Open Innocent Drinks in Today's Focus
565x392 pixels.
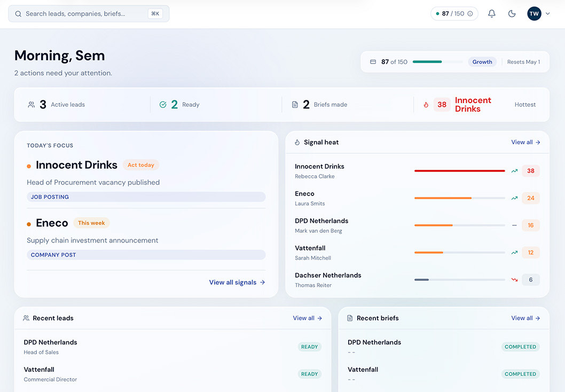pyautogui.click(x=76, y=165)
